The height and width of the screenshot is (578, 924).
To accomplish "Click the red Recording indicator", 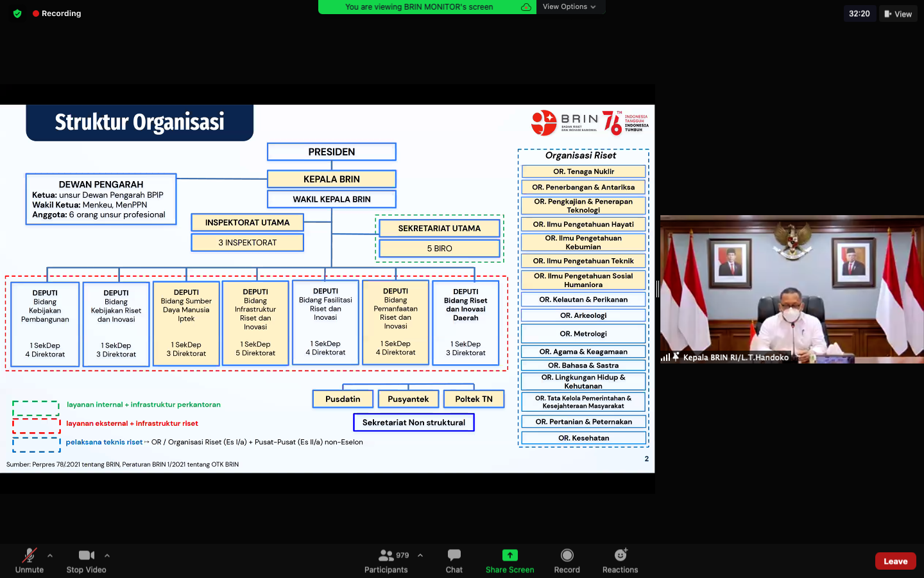I will pos(57,13).
